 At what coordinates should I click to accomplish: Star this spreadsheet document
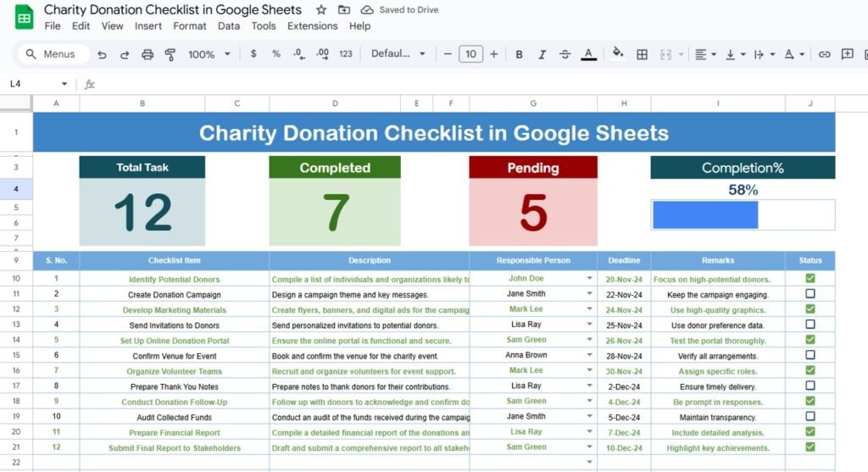(x=321, y=9)
